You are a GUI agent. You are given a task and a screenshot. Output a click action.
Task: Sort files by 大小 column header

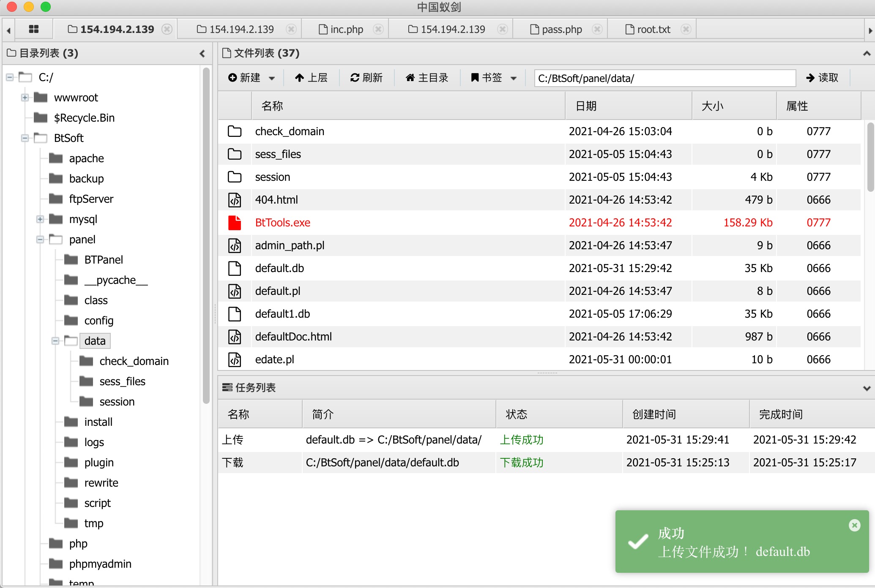coord(734,106)
